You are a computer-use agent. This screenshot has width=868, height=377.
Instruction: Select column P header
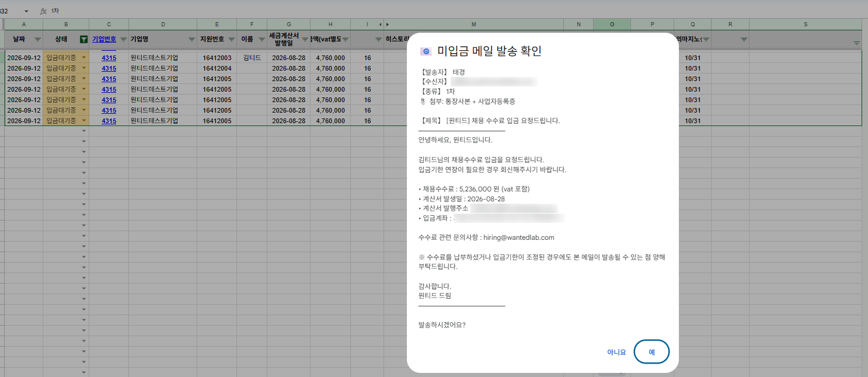coord(653,24)
